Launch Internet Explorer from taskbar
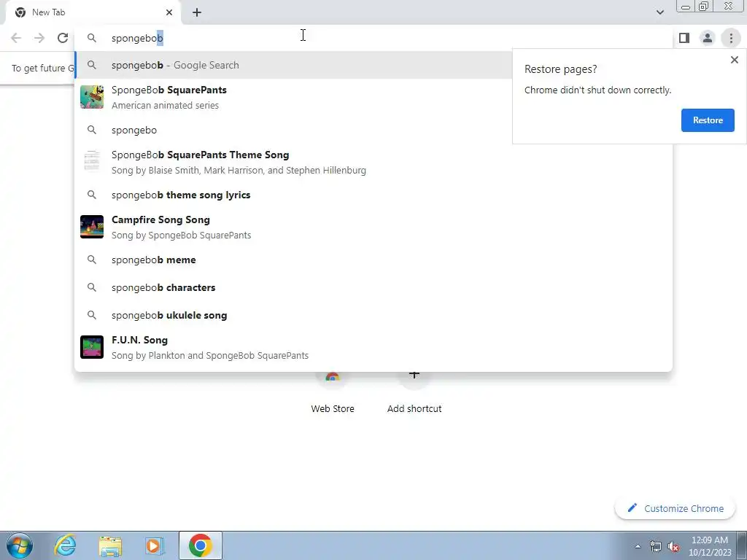Image resolution: width=747 pixels, height=560 pixels. click(x=65, y=545)
